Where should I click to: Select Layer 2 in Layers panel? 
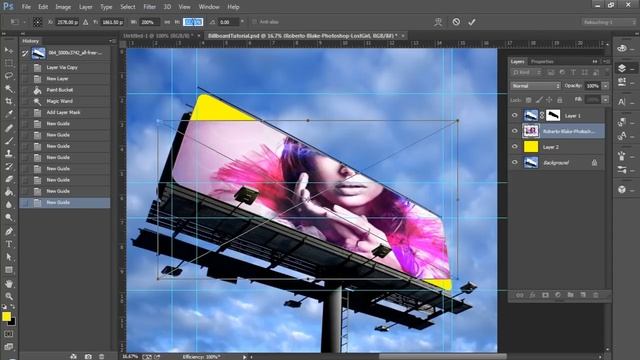click(557, 147)
